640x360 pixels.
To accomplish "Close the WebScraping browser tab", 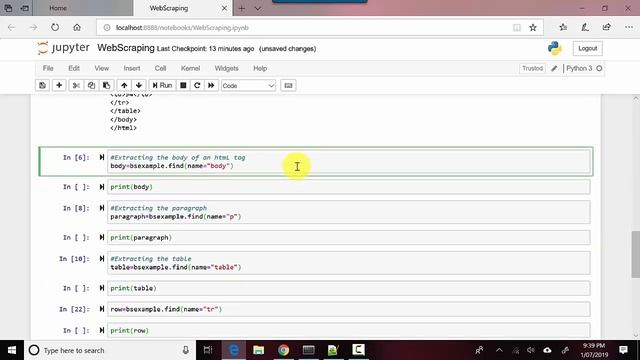I will (224, 8).
